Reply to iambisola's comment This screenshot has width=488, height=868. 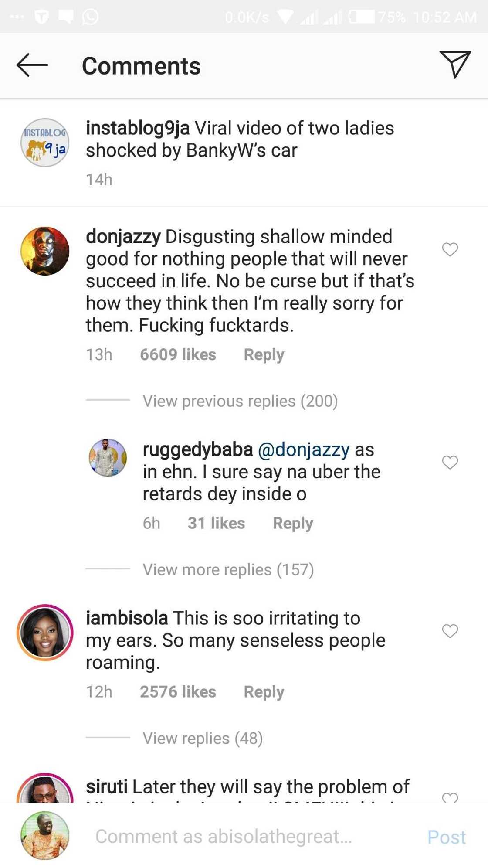(264, 692)
